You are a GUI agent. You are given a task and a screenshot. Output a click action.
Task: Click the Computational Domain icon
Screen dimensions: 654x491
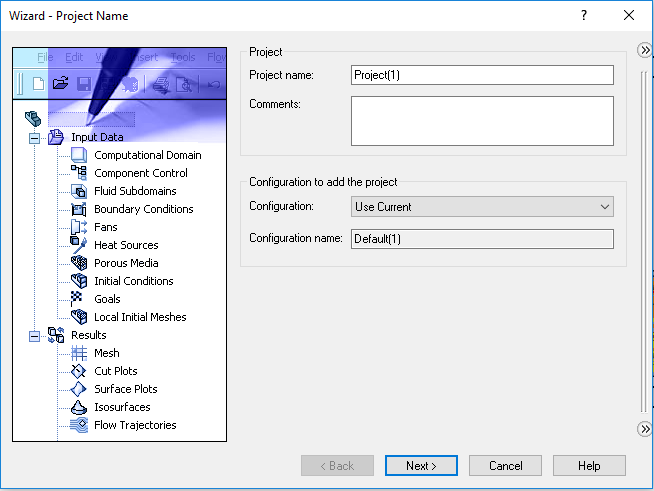(x=79, y=155)
